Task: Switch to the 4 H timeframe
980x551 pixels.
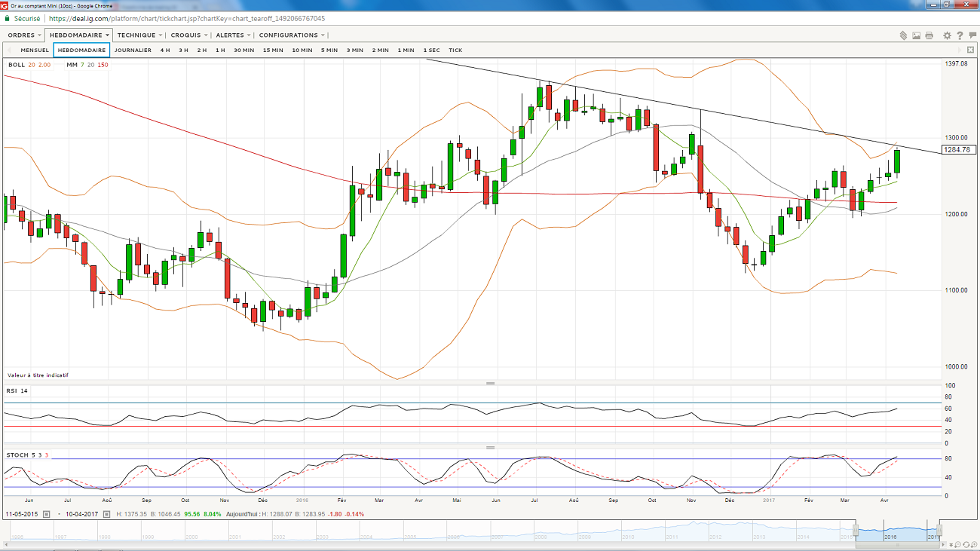Action: 165,51
